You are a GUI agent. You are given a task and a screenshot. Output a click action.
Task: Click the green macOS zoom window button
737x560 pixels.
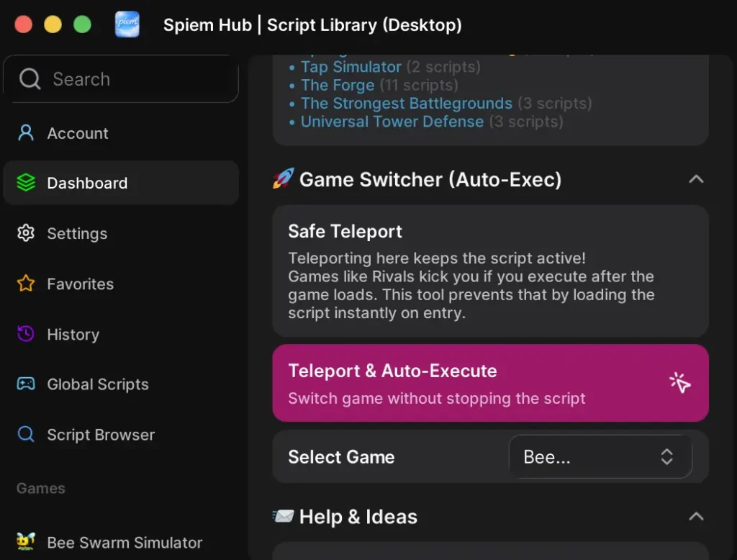(82, 24)
